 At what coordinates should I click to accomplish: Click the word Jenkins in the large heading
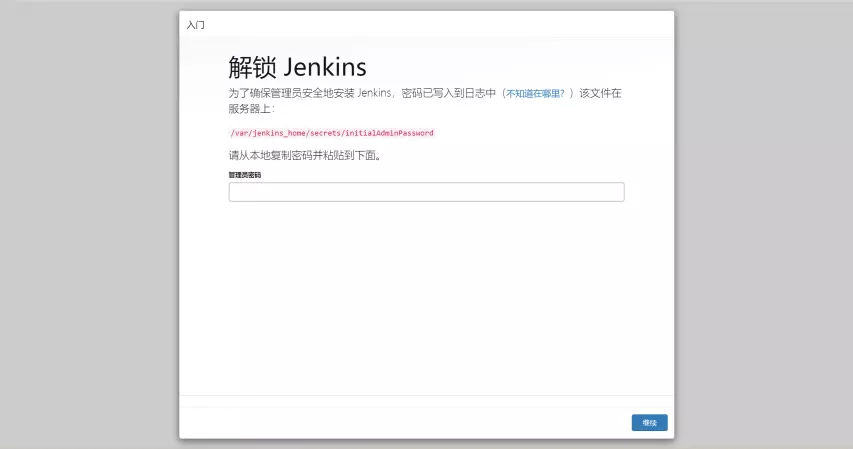point(325,67)
